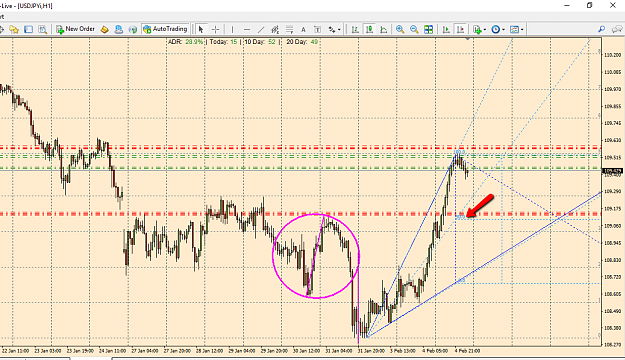Expand the Indicators dropdown arrow

coord(485,30)
